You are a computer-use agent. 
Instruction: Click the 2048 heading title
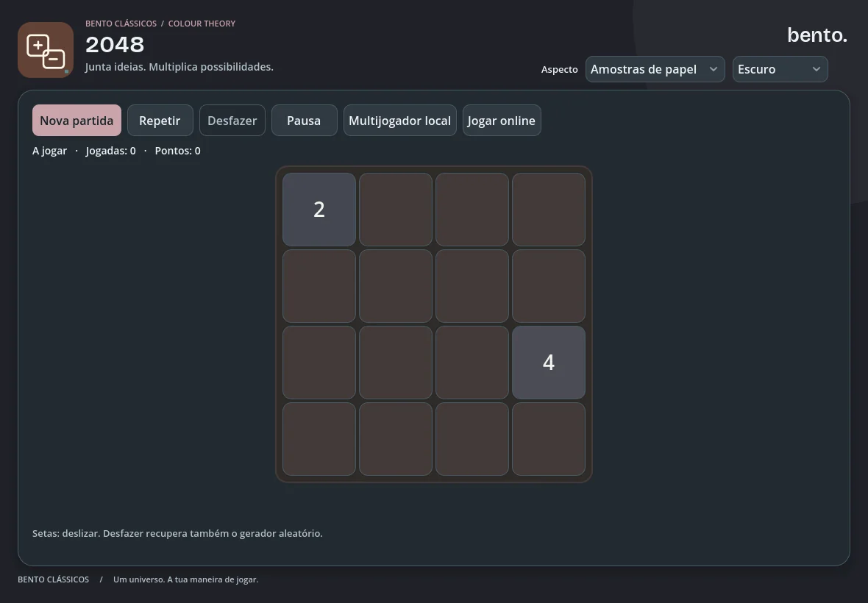click(115, 45)
